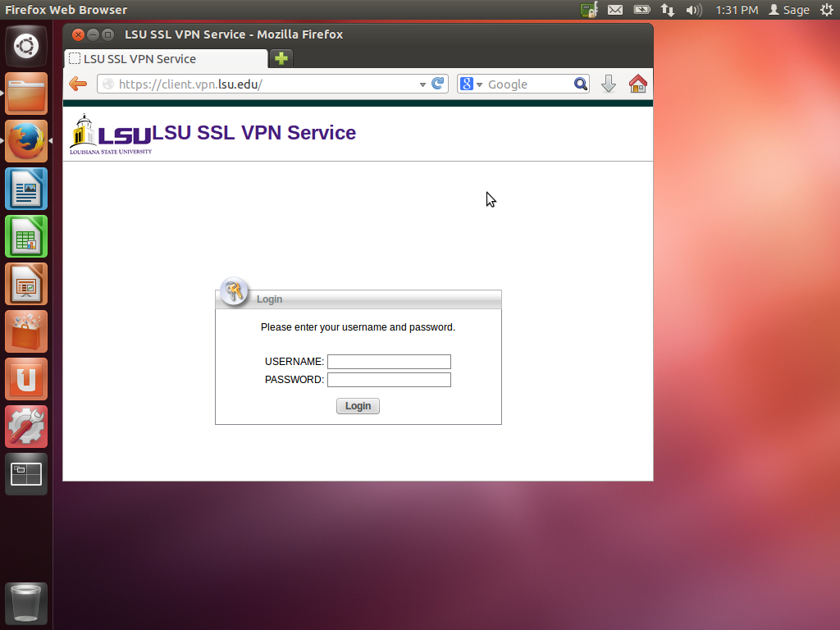
Task: Click the Login button
Action: click(358, 406)
